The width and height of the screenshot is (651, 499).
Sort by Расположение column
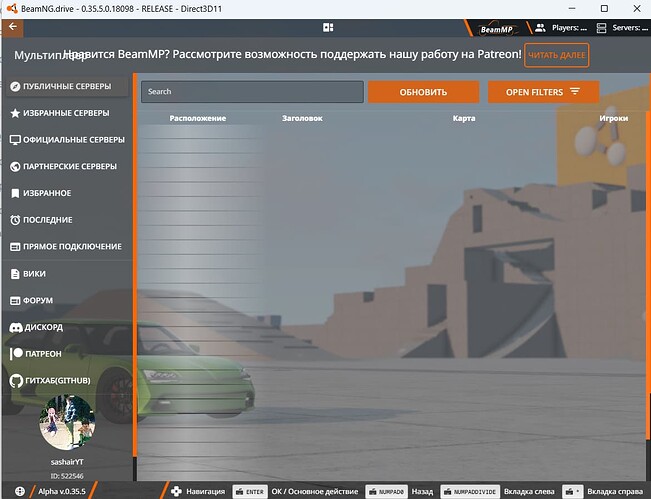point(198,118)
